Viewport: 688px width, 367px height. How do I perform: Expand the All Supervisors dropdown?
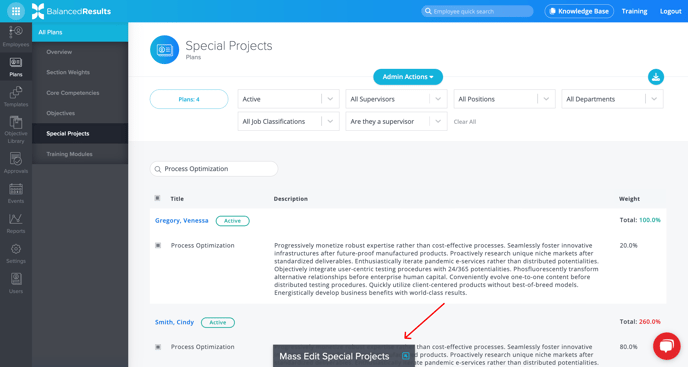point(396,99)
